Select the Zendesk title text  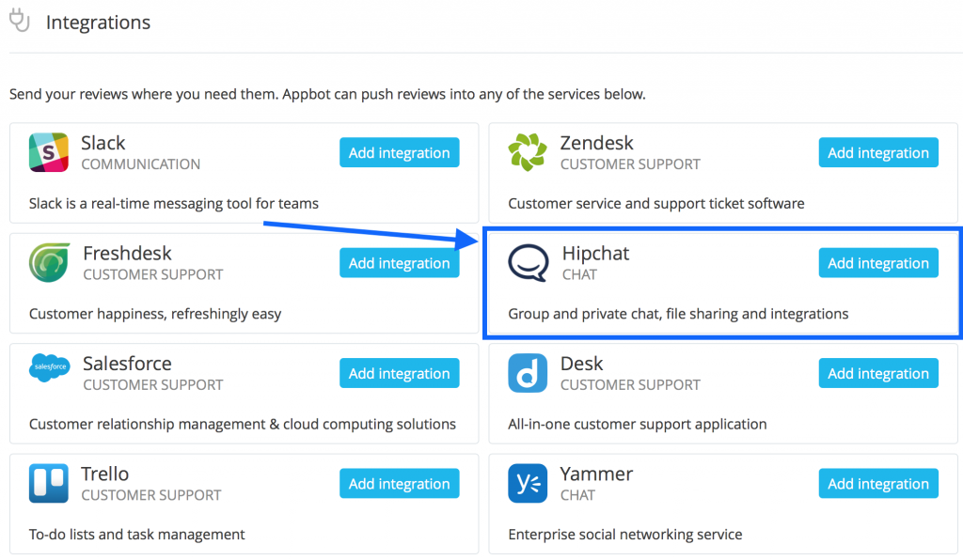pyautogui.click(x=596, y=143)
